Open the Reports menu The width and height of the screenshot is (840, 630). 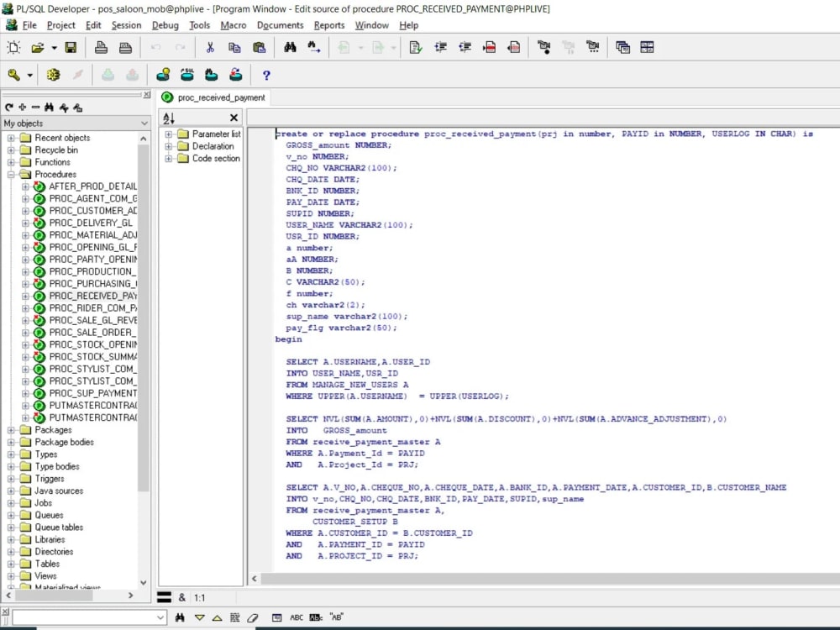click(x=329, y=25)
